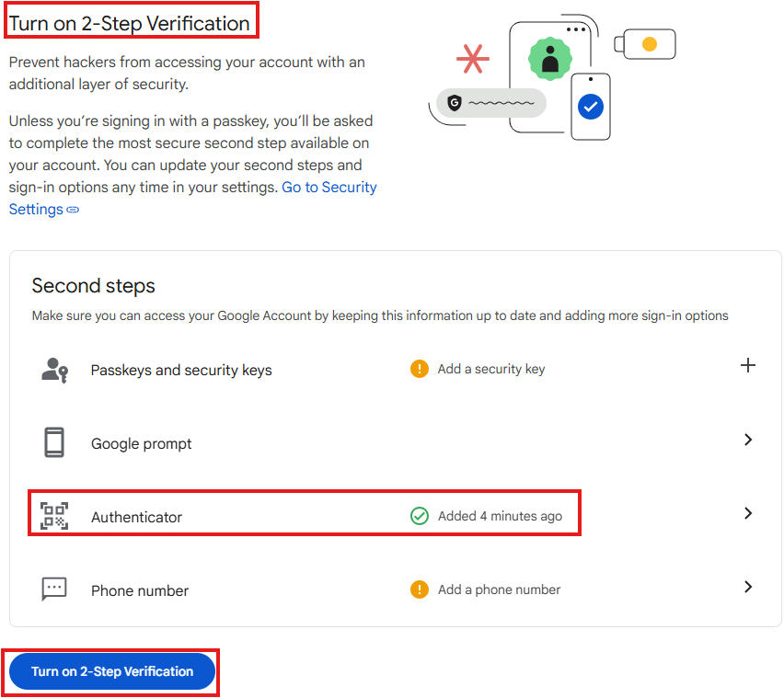This screenshot has height=698, width=784.
Task: Click the Add a security key text
Action: [x=490, y=369]
